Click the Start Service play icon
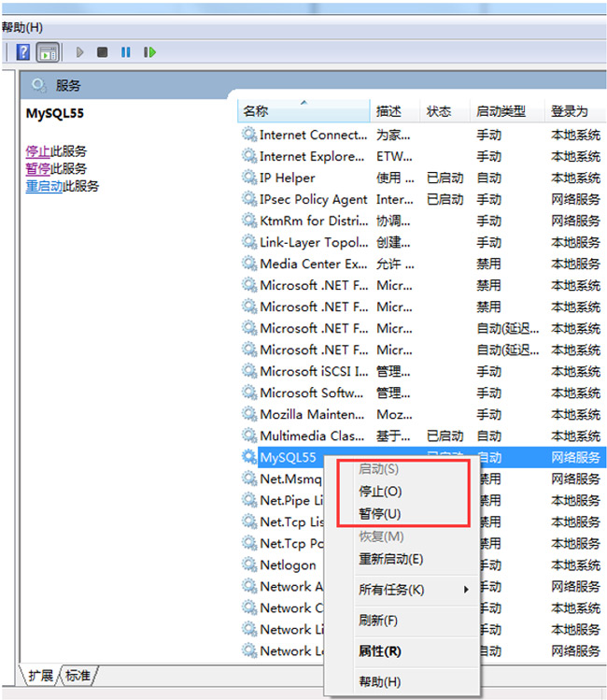The image size is (607, 700). pyautogui.click(x=79, y=52)
